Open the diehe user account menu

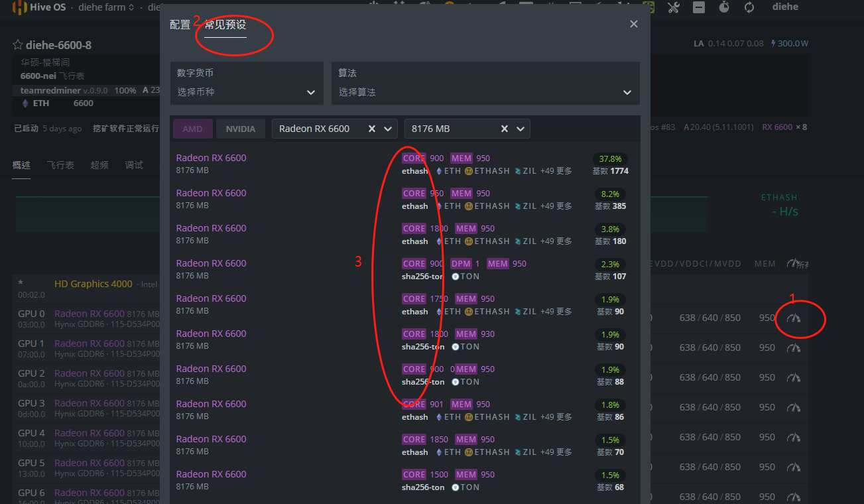[785, 7]
